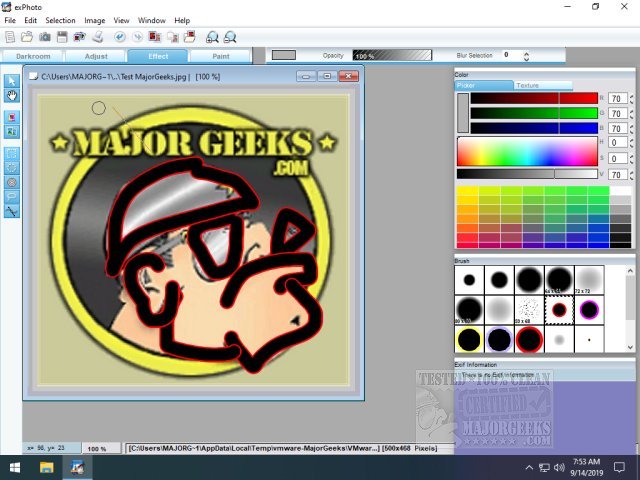
Task: Increase the Blur Selection value stepper
Action: tap(526, 53)
